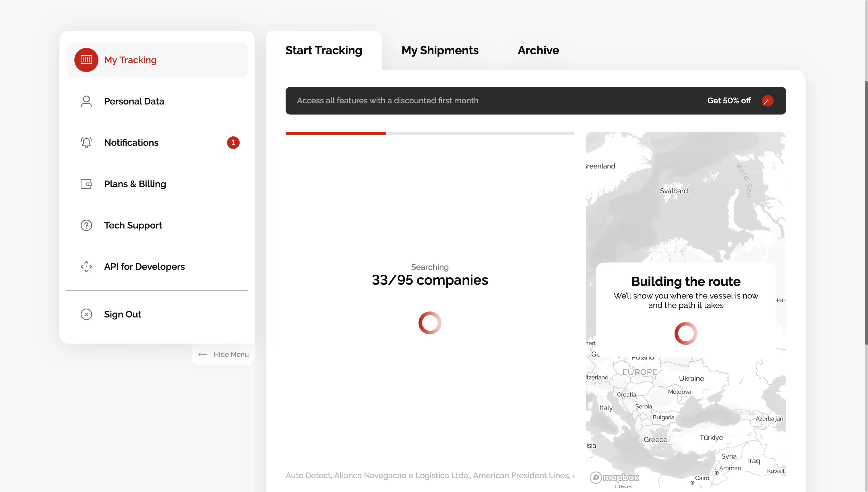The image size is (868, 492).
Task: Click the Tech Support question mark icon
Action: tap(86, 225)
